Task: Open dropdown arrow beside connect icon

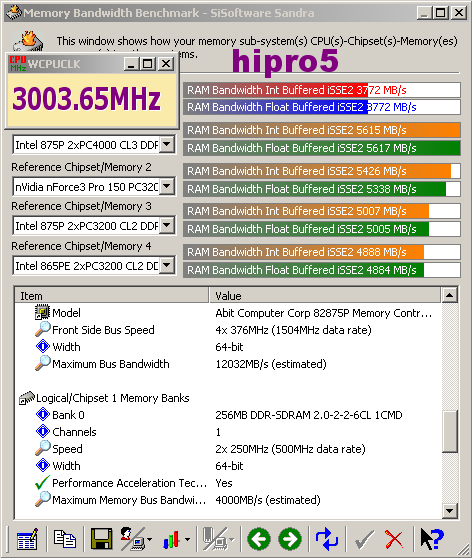Action: point(149,540)
